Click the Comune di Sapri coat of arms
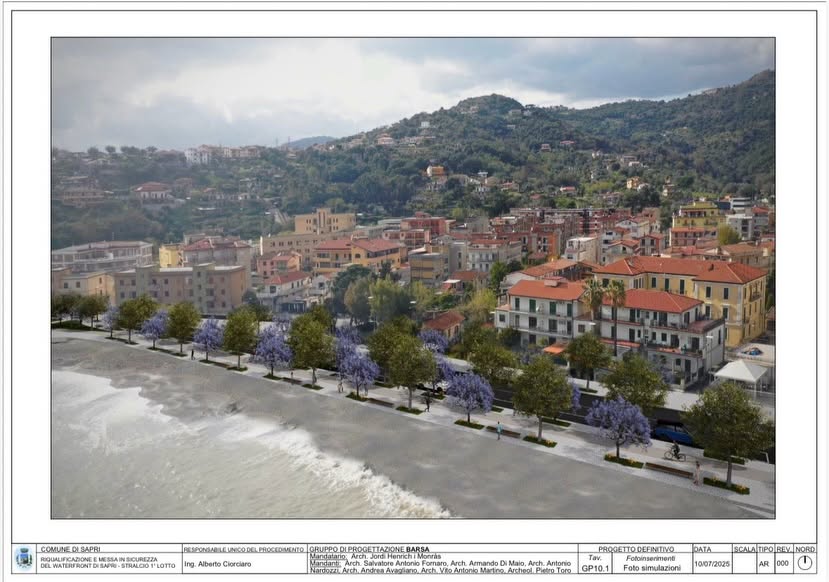Viewport: 829px width, 582px height. [x=24, y=558]
